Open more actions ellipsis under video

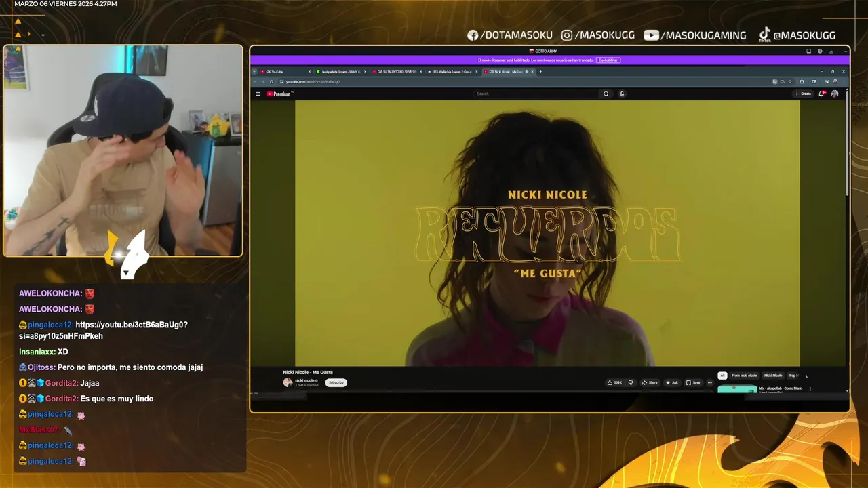coord(710,382)
